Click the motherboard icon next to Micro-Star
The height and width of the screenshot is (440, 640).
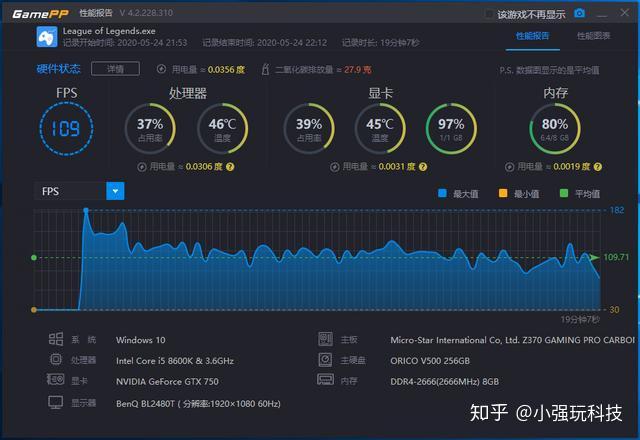(x=325, y=339)
